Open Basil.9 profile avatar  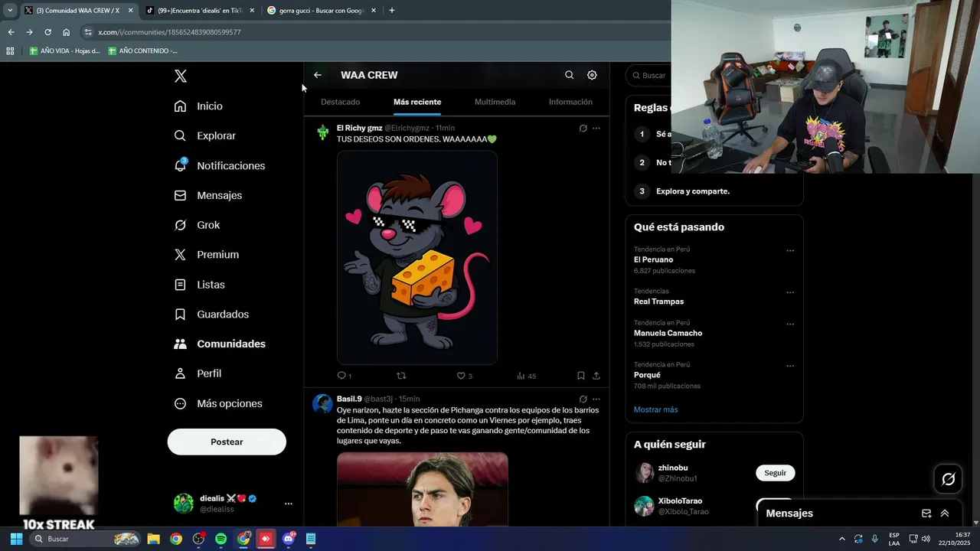[x=323, y=404]
